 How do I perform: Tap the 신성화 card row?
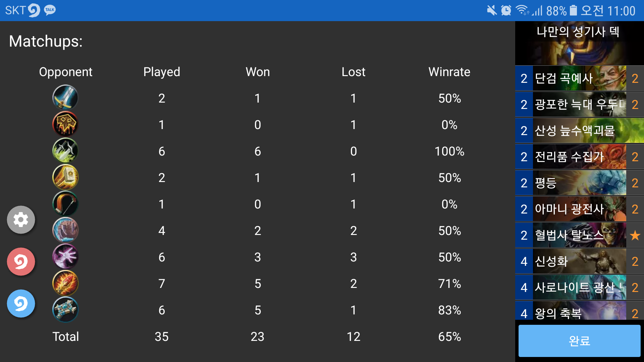tap(579, 261)
